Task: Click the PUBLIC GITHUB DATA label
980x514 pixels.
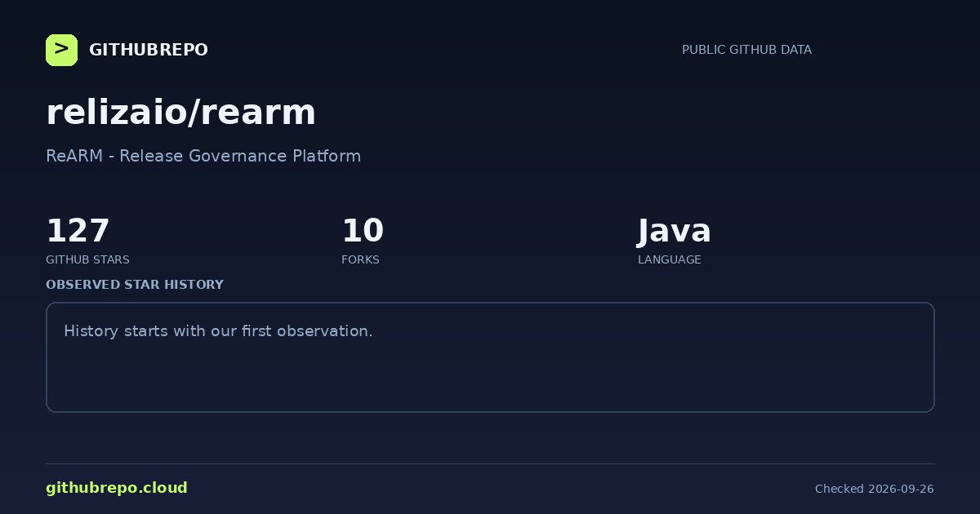Action: tap(746, 50)
